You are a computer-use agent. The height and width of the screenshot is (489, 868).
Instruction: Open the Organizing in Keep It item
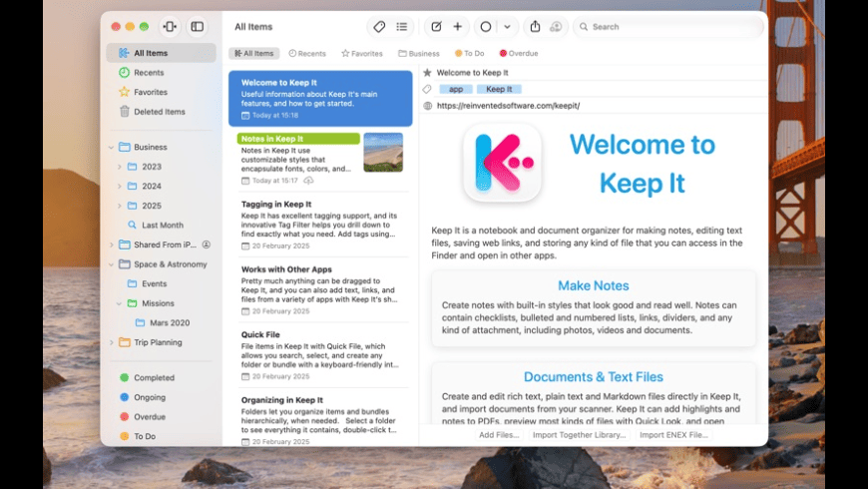[x=320, y=420]
